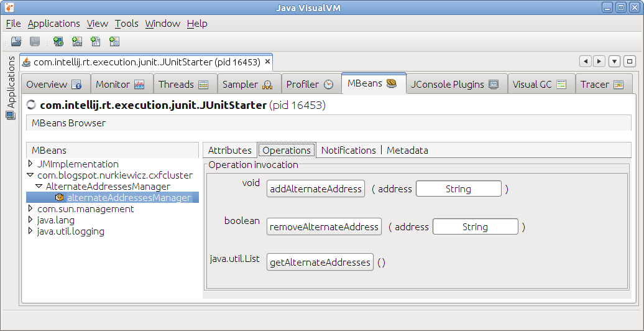This screenshot has width=644, height=331.
Task: Open the View menu
Action: coord(98,24)
